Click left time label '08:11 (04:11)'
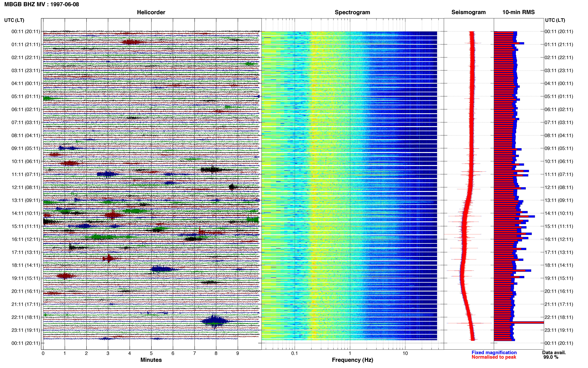The width and height of the screenshot is (588, 368). tap(26, 135)
